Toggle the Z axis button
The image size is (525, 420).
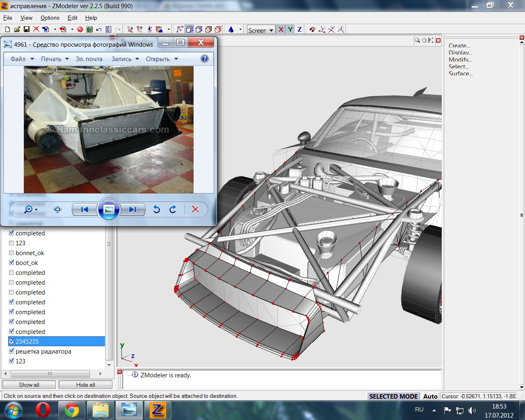point(299,30)
